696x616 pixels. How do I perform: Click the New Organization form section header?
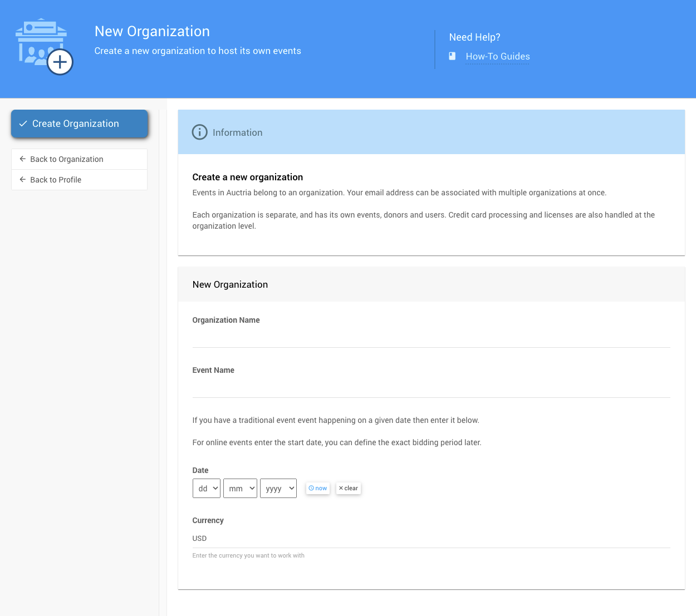tap(230, 284)
